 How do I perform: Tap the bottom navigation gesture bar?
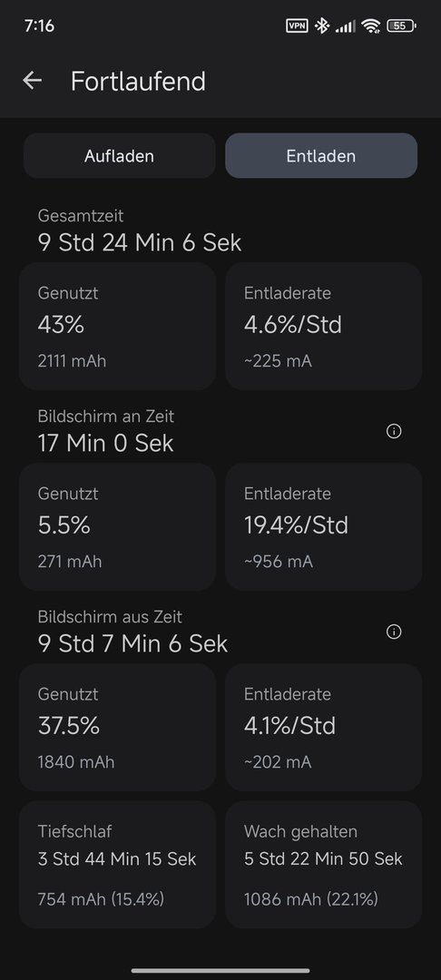pyautogui.click(x=220, y=971)
